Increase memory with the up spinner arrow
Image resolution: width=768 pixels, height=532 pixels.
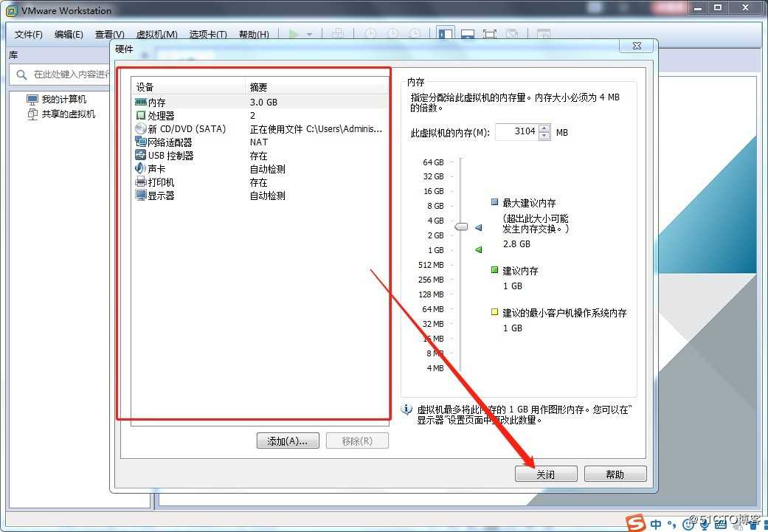(x=544, y=128)
